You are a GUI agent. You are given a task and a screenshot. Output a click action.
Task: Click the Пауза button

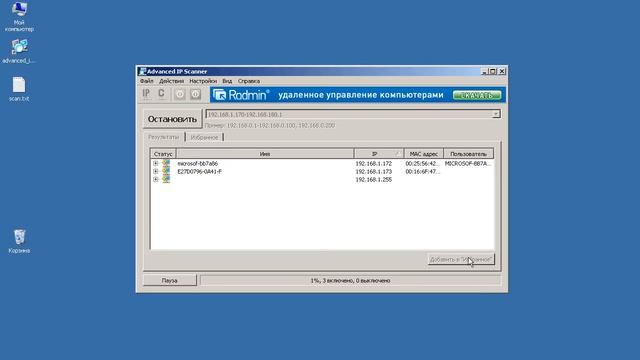click(x=169, y=280)
